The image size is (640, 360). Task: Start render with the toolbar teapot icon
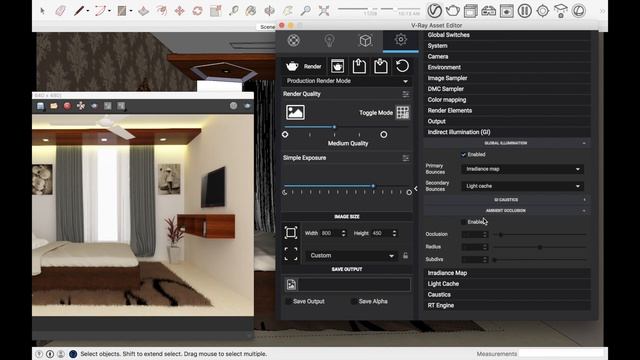coord(453,11)
